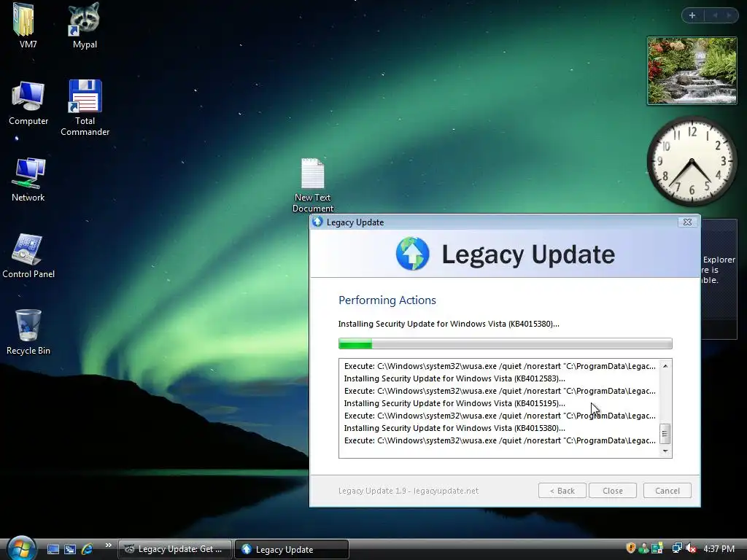Select the Mypal browser shortcut
The width and height of the screenshot is (747, 560).
(x=85, y=26)
